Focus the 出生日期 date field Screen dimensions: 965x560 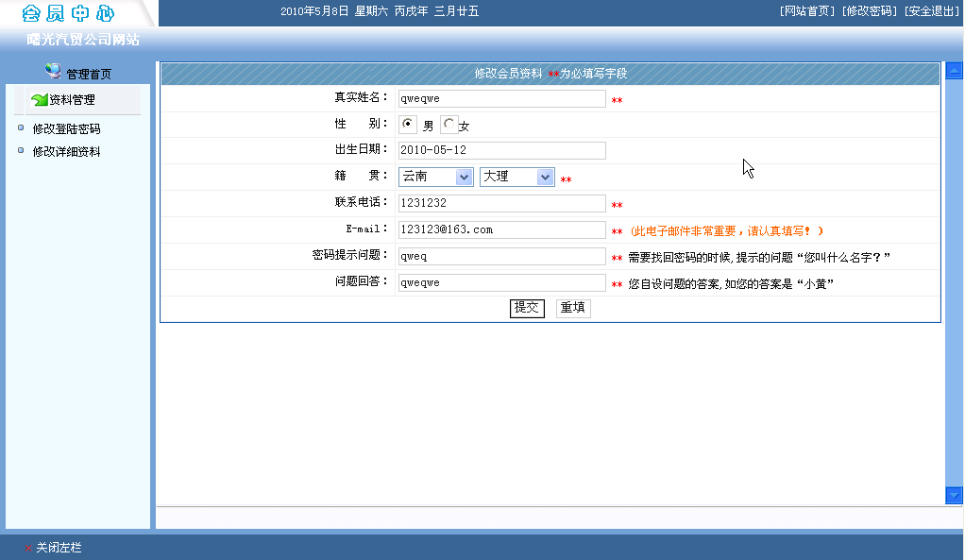[502, 150]
